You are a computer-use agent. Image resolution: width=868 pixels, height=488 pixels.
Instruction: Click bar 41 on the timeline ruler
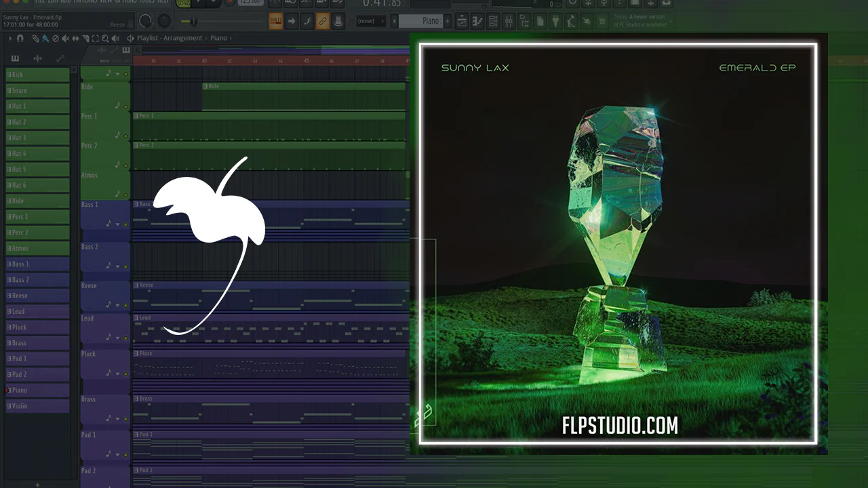pyautogui.click(x=204, y=61)
